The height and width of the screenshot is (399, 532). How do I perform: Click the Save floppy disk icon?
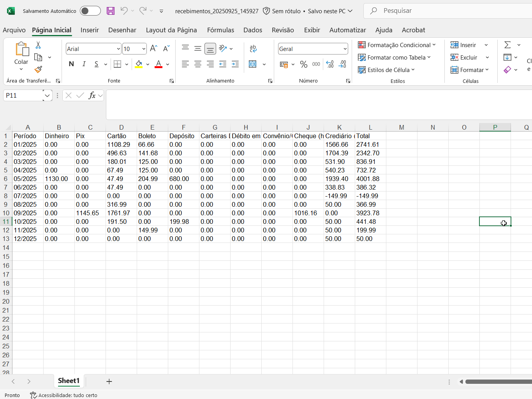111,11
